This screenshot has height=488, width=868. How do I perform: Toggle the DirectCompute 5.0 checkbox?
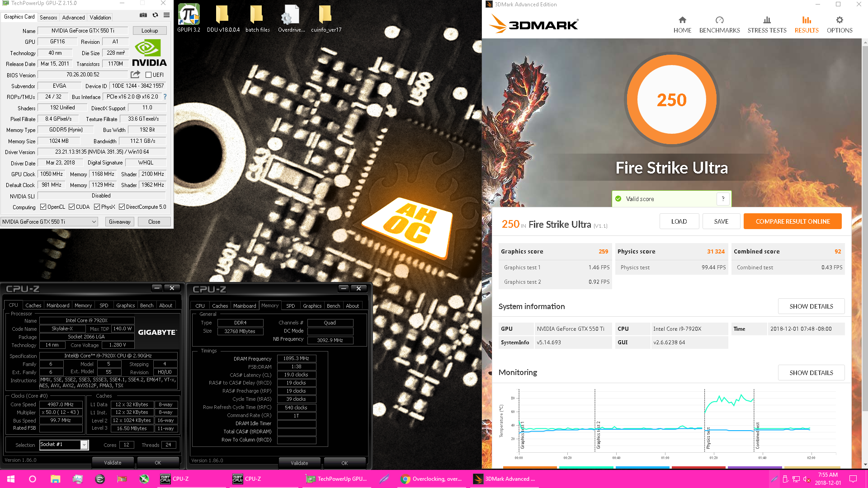pos(122,207)
